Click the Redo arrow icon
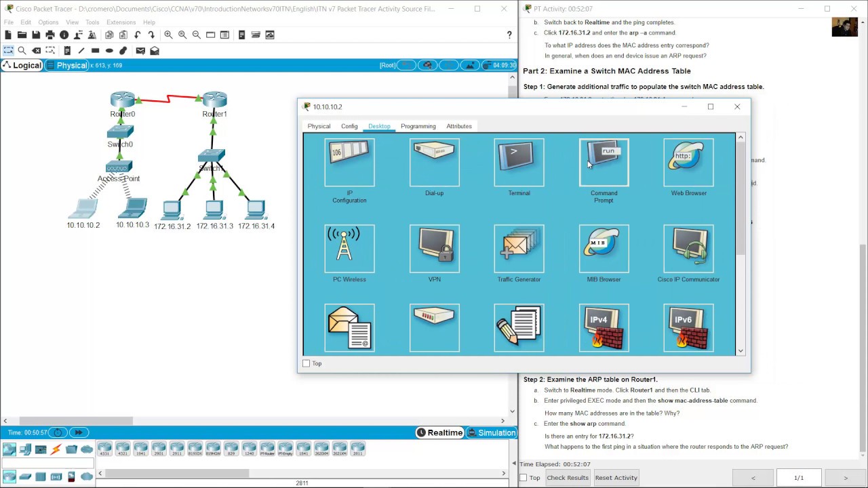This screenshot has width=868, height=488. (x=151, y=35)
